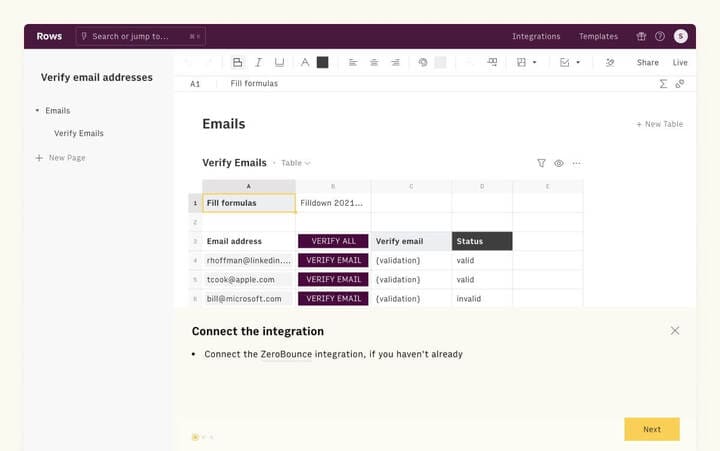Select column D header
Screen dimensions: 720x451
coord(482,186)
